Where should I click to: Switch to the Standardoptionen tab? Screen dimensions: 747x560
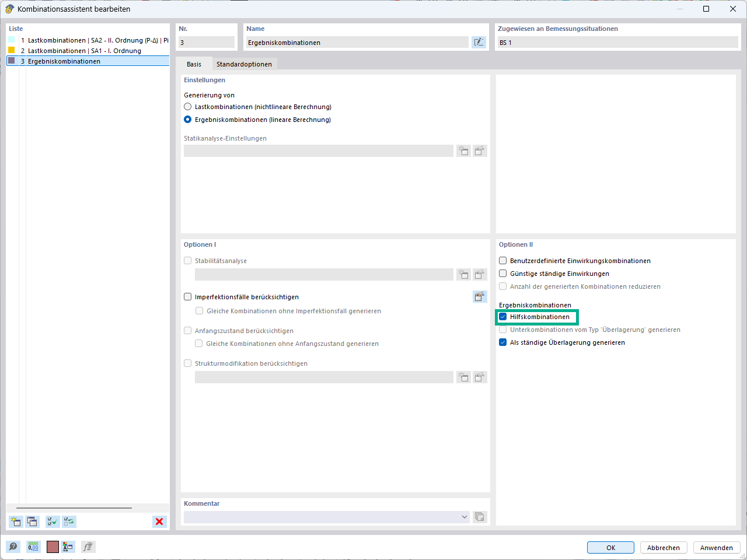244,64
